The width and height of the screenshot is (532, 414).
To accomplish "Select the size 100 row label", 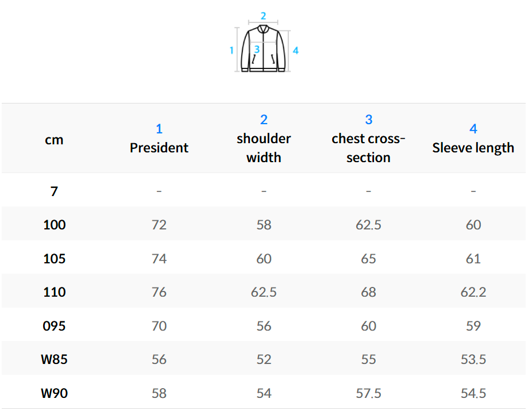I will point(55,225).
